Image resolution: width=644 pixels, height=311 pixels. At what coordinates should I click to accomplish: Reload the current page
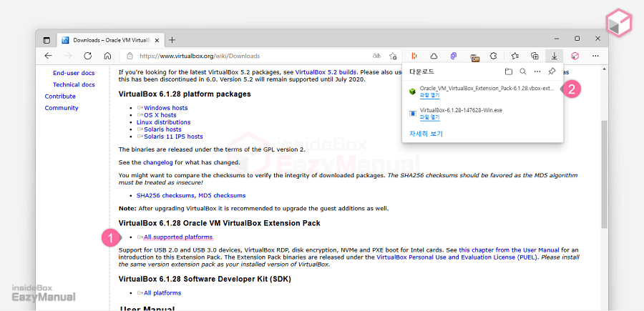87,56
